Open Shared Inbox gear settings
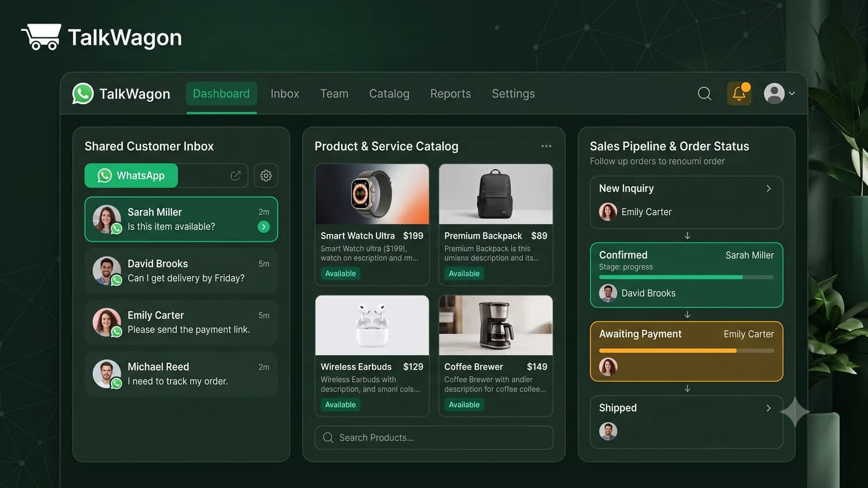868x488 pixels. click(x=266, y=176)
